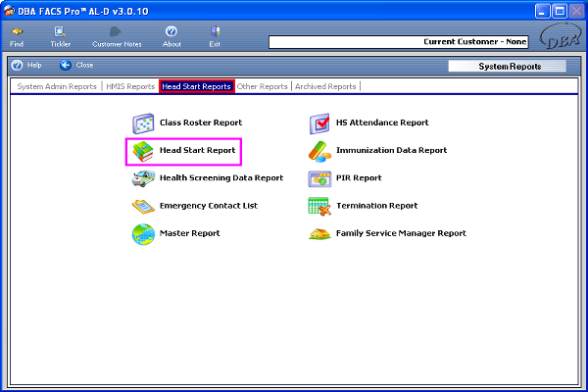Click the PIR Report icon
588x392 pixels.
point(320,178)
